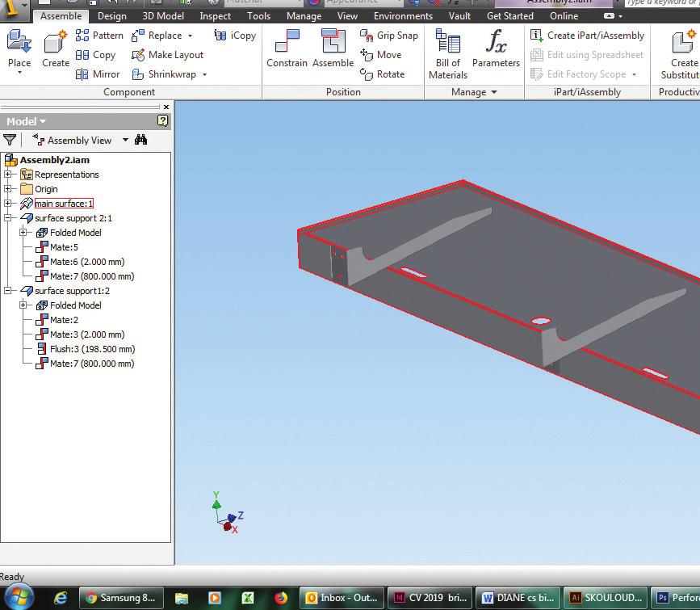Image resolution: width=700 pixels, height=610 pixels.
Task: Open the Place dropdown arrow
Action: tap(19, 72)
